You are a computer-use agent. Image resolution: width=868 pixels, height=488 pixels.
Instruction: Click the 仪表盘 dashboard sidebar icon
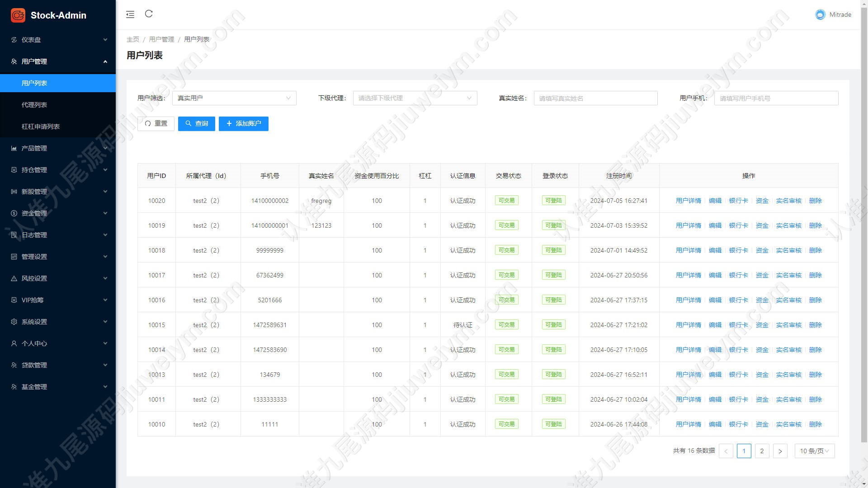click(x=14, y=40)
